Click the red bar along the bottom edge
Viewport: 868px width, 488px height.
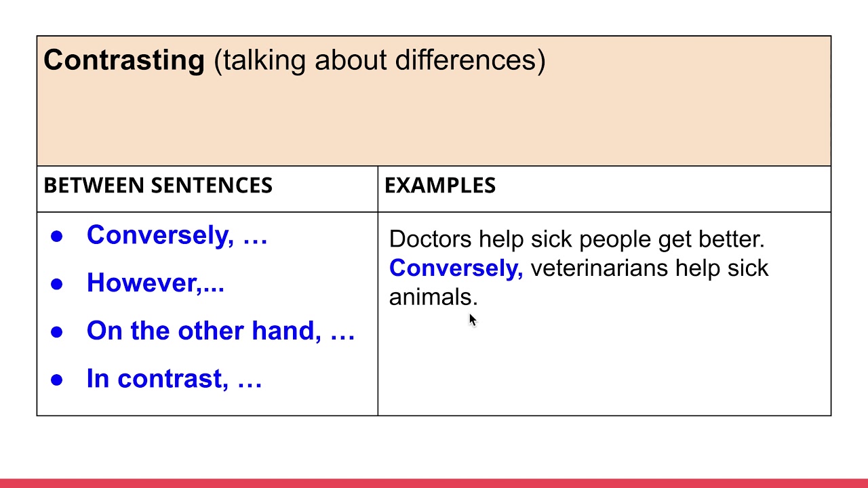point(434,483)
